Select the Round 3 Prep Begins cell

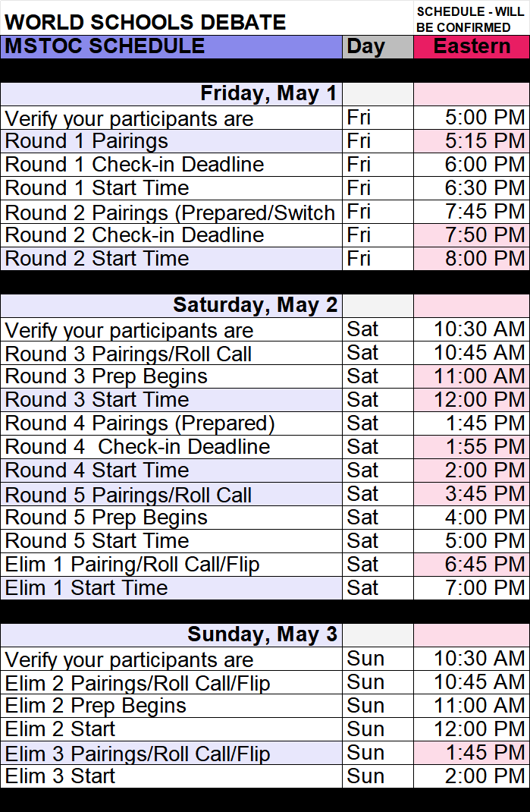pos(106,376)
